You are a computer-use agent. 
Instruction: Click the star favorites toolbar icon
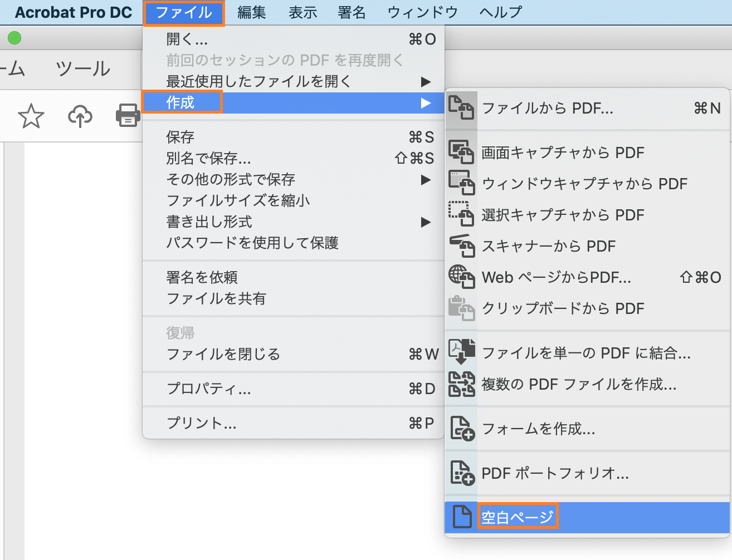coord(31,116)
